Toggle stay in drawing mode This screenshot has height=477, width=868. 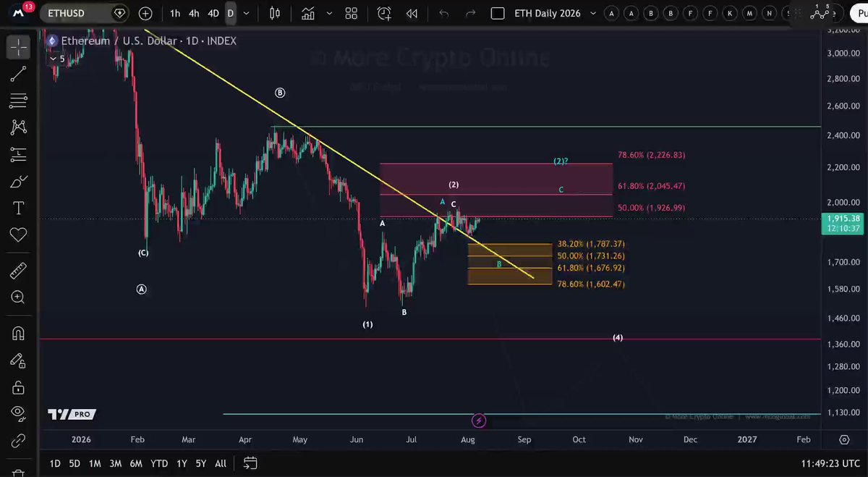pos(18,360)
